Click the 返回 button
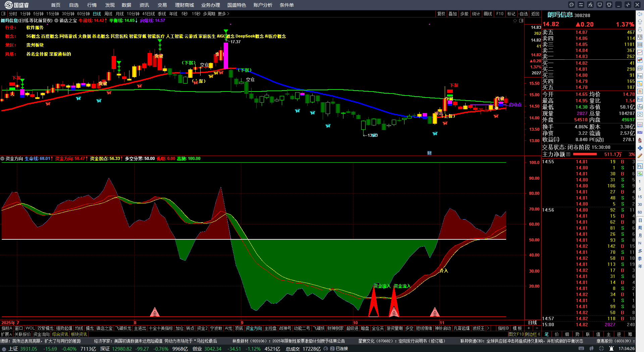644x352 pixels. pos(535,14)
